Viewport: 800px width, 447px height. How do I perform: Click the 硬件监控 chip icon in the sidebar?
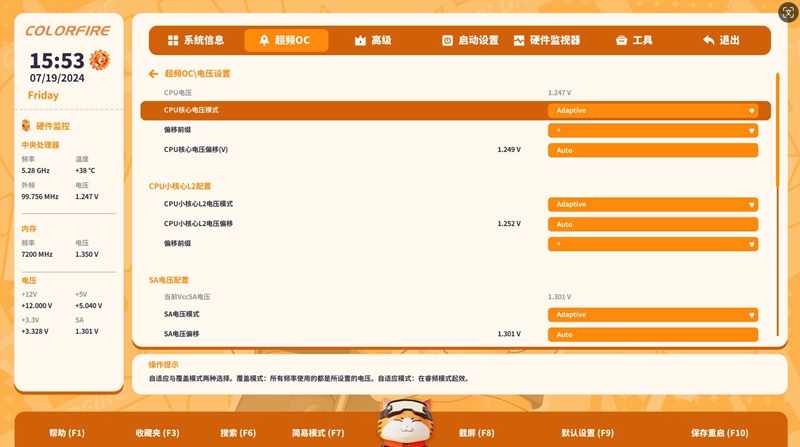[26, 126]
